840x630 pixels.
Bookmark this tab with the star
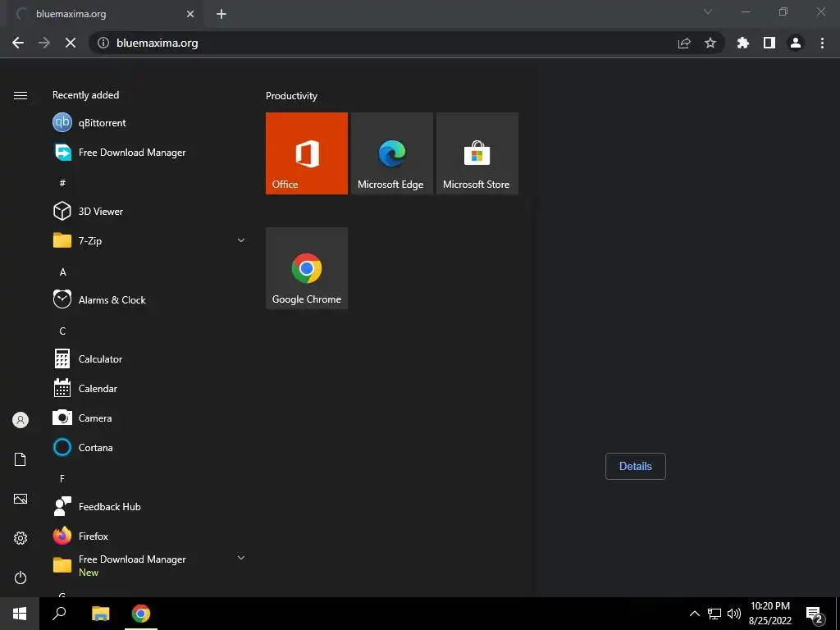click(x=710, y=43)
